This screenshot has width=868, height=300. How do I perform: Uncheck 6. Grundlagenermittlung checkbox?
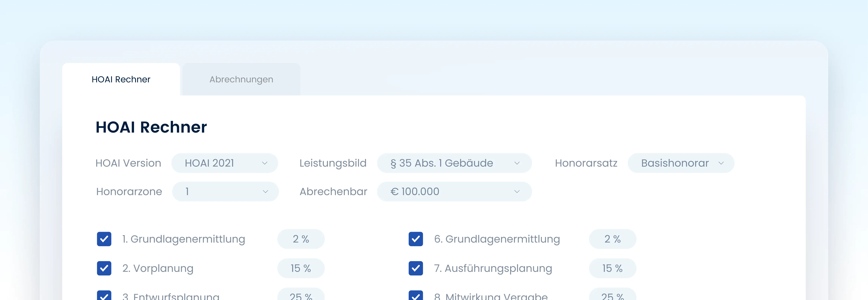[416, 239]
